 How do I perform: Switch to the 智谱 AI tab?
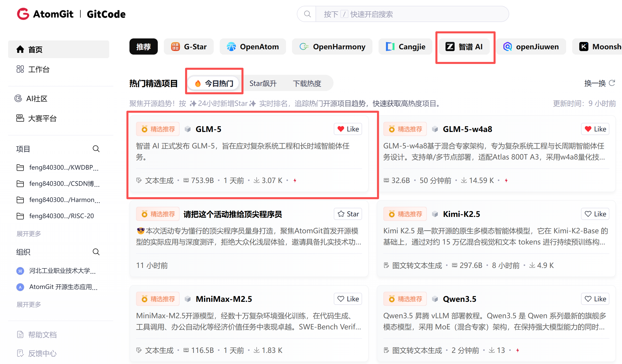pos(464,47)
